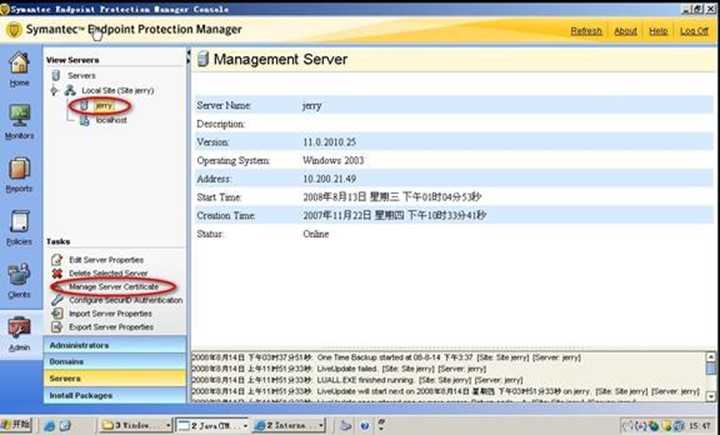The image size is (720, 435).
Task: Click the One Time Backup started log entry
Action: click(386, 357)
